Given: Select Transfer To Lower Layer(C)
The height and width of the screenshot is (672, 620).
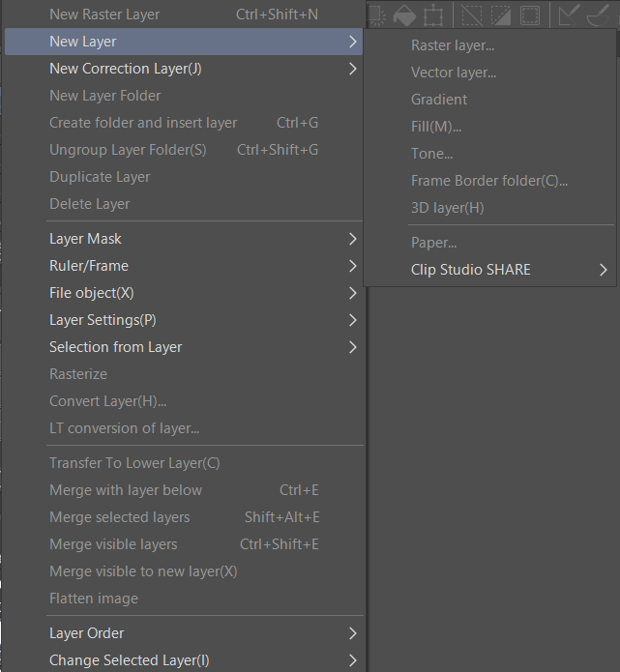Looking at the screenshot, I should pos(184,463).
